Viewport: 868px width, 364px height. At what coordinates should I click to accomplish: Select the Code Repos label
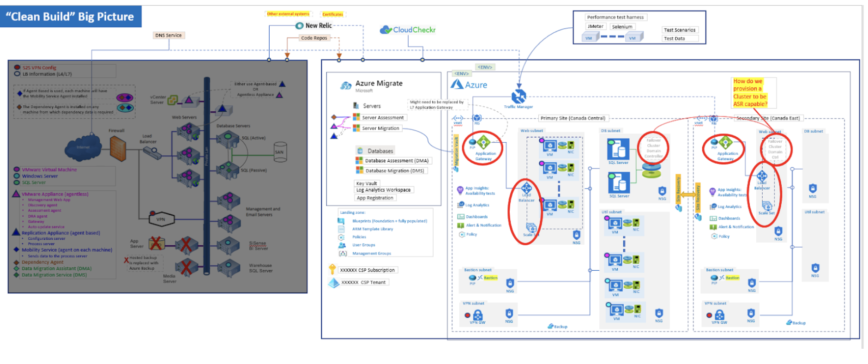[x=314, y=38]
